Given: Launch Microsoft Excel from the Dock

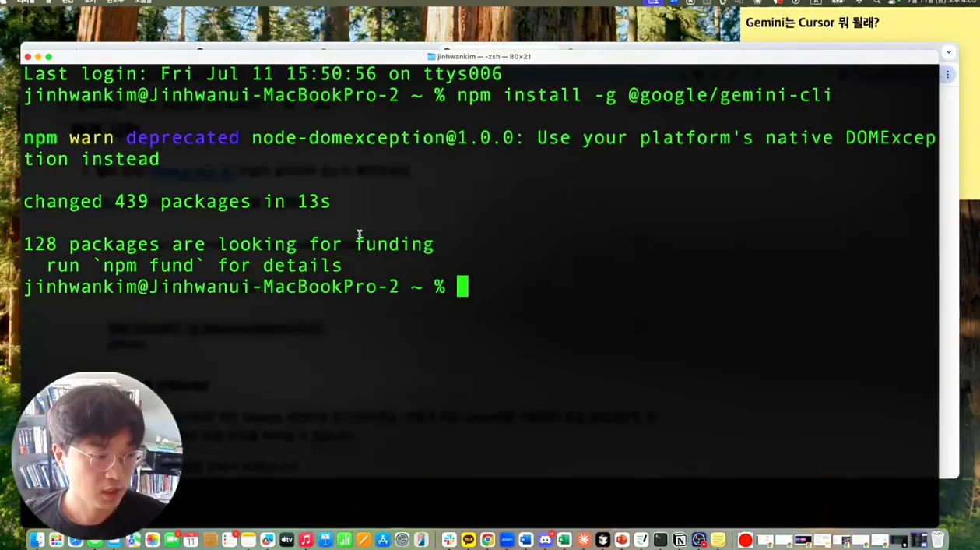Looking at the screenshot, I should 564,540.
